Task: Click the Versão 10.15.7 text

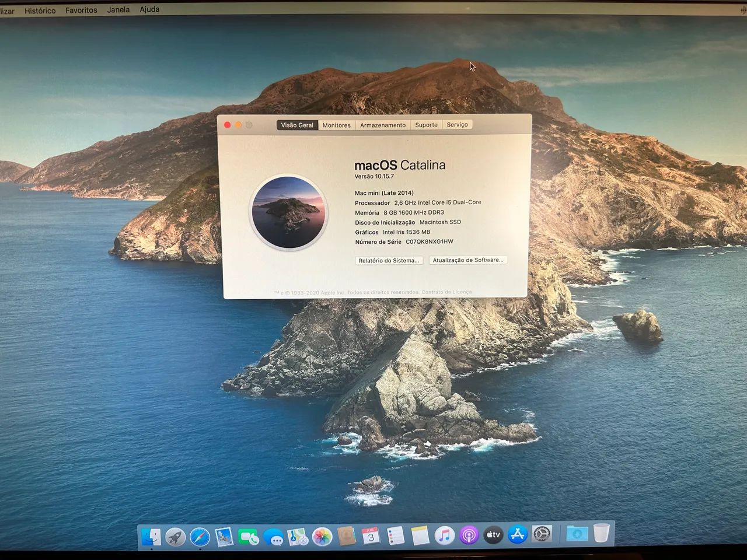Action: pyautogui.click(x=374, y=176)
